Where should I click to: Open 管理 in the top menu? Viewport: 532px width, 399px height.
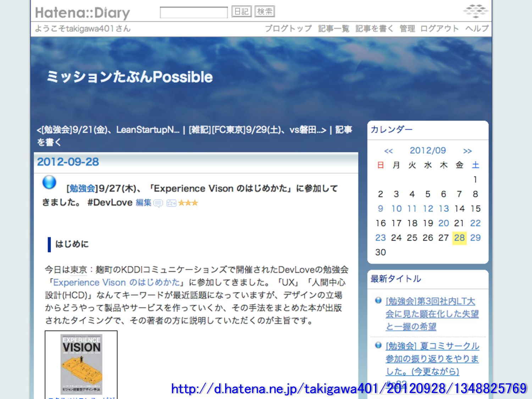[x=407, y=28]
